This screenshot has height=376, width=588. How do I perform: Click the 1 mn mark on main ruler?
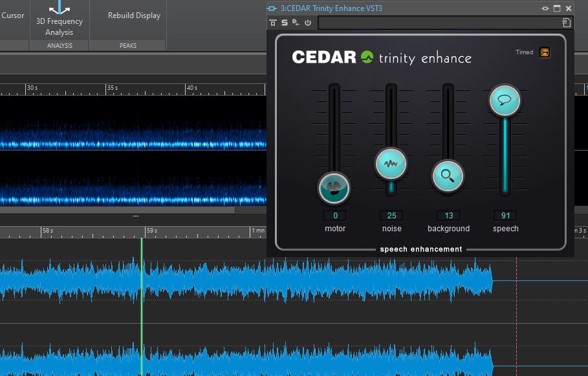[x=257, y=231]
